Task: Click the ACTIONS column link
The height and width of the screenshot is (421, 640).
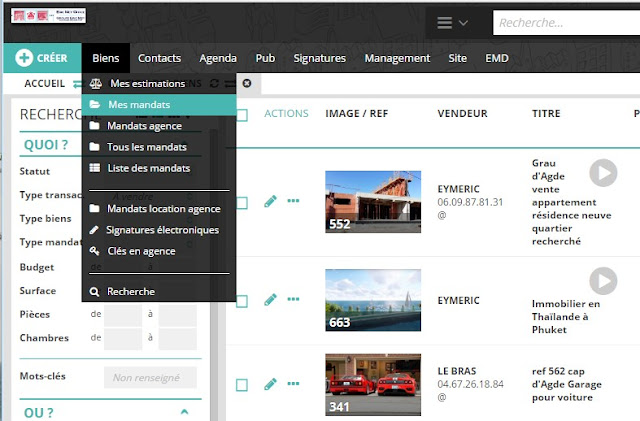Action: tap(286, 114)
